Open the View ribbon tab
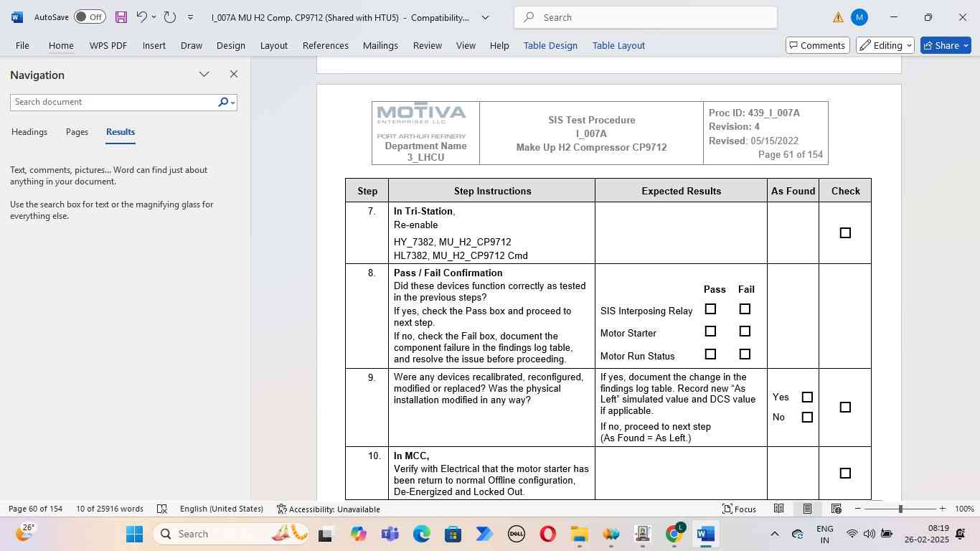The height and width of the screenshot is (551, 980). (x=466, y=45)
